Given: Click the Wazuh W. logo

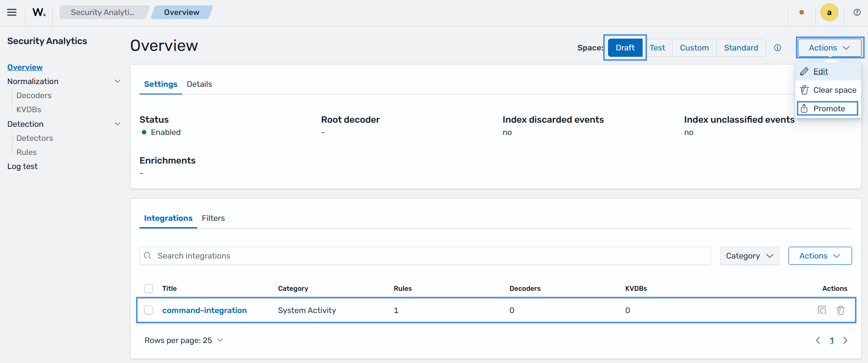Looking at the screenshot, I should tap(39, 12).
